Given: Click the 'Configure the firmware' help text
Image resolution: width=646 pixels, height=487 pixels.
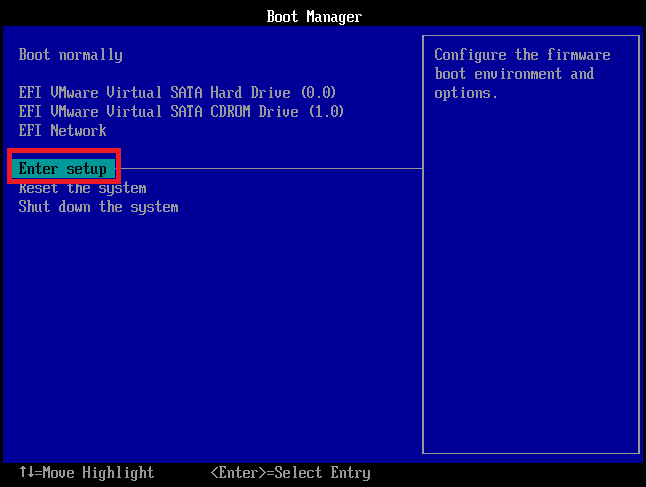Looking at the screenshot, I should tap(522, 55).
